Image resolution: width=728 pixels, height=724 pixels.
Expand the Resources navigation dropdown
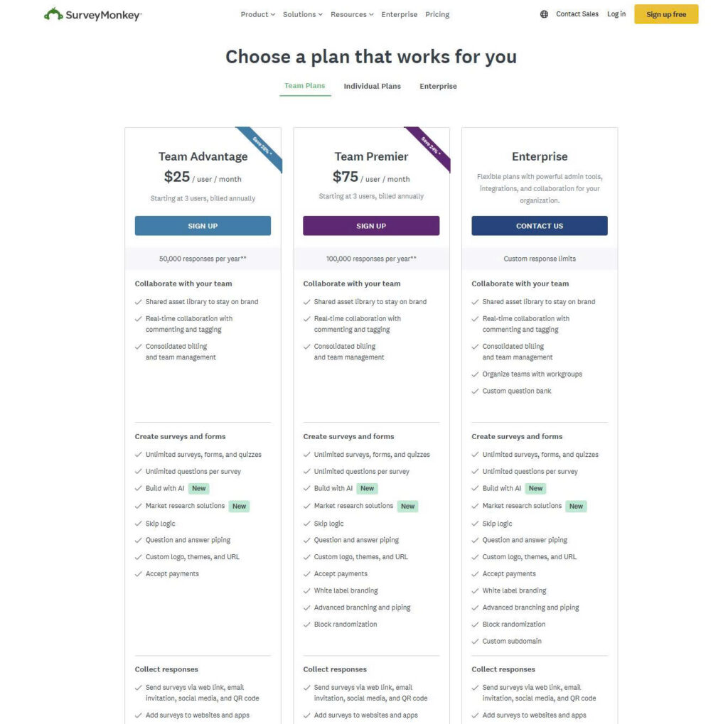(349, 13)
